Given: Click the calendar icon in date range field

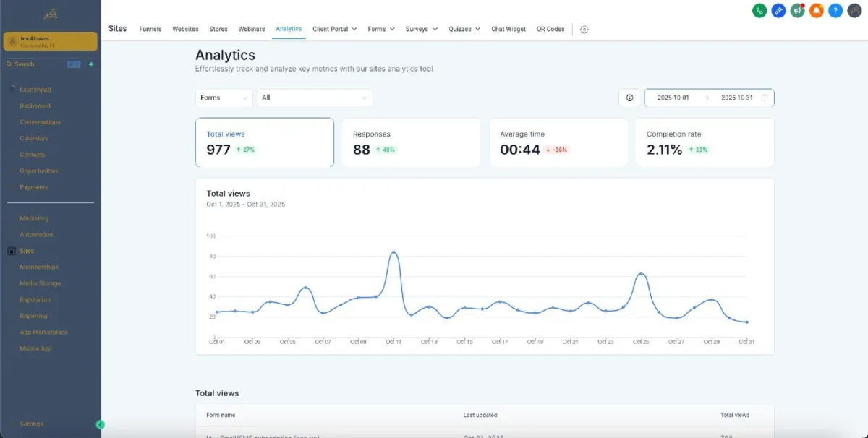Looking at the screenshot, I should (x=765, y=98).
